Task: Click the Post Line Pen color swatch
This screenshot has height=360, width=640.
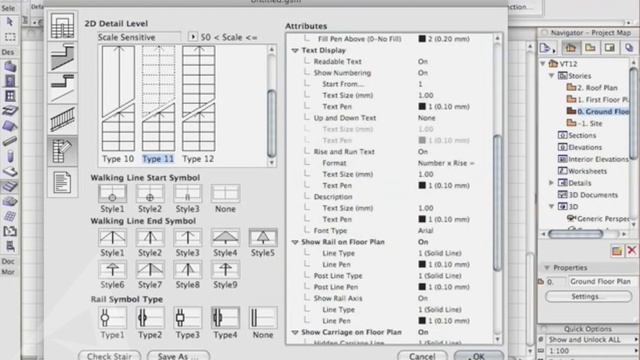Action: tap(422, 287)
